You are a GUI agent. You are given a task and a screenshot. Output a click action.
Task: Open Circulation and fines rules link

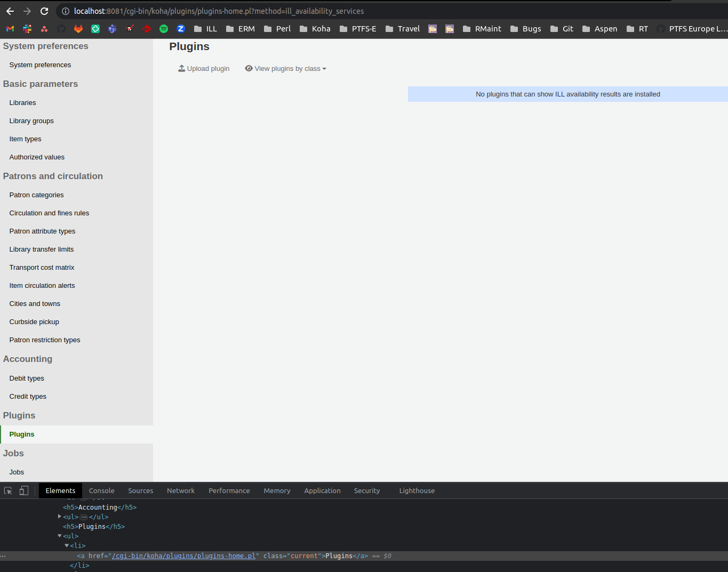(x=49, y=213)
